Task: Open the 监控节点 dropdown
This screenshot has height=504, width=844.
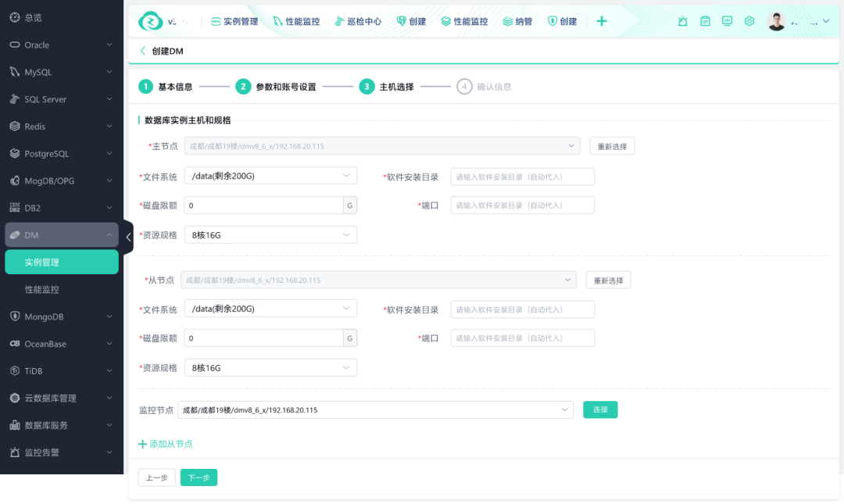Action: pos(375,409)
